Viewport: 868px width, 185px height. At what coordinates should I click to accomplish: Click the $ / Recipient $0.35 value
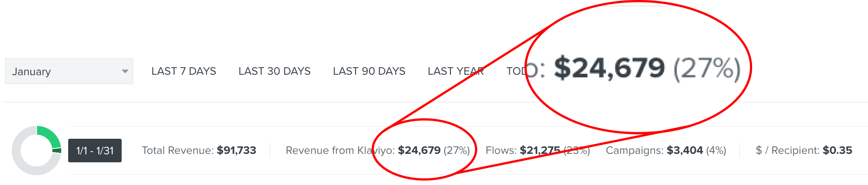pyautogui.click(x=837, y=150)
